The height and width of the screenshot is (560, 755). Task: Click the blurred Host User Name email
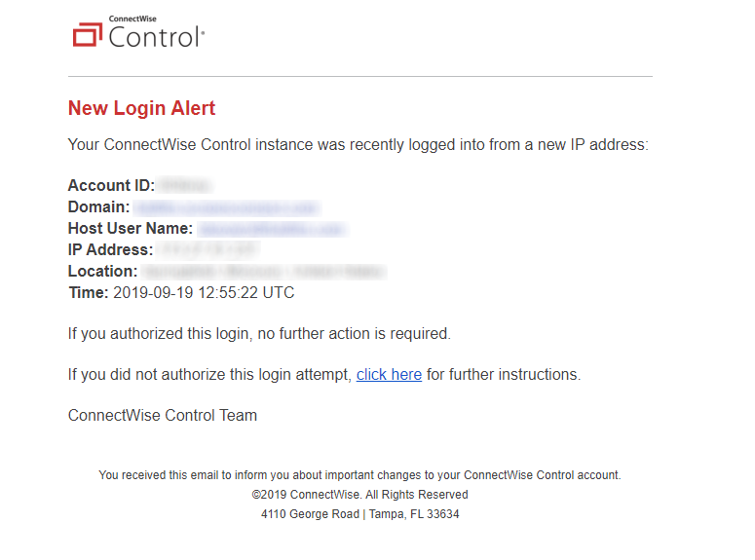click(x=272, y=229)
